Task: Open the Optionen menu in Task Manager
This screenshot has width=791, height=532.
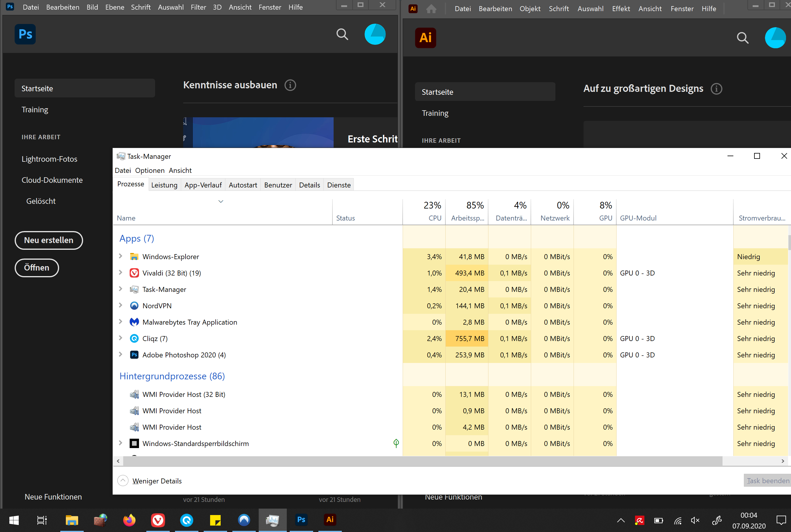Action: pyautogui.click(x=150, y=170)
